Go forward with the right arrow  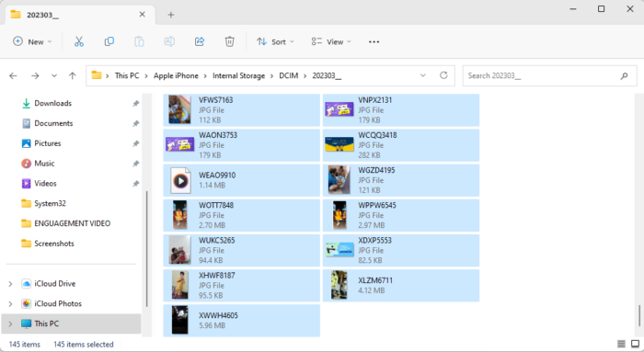(x=35, y=75)
